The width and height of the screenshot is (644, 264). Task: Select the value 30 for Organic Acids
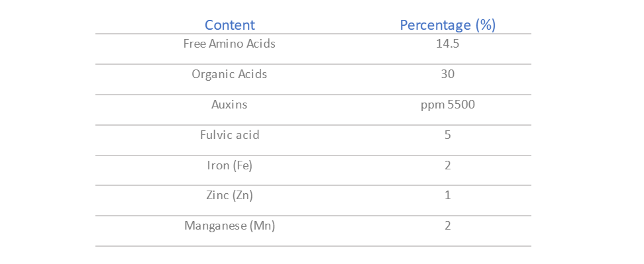[448, 74]
